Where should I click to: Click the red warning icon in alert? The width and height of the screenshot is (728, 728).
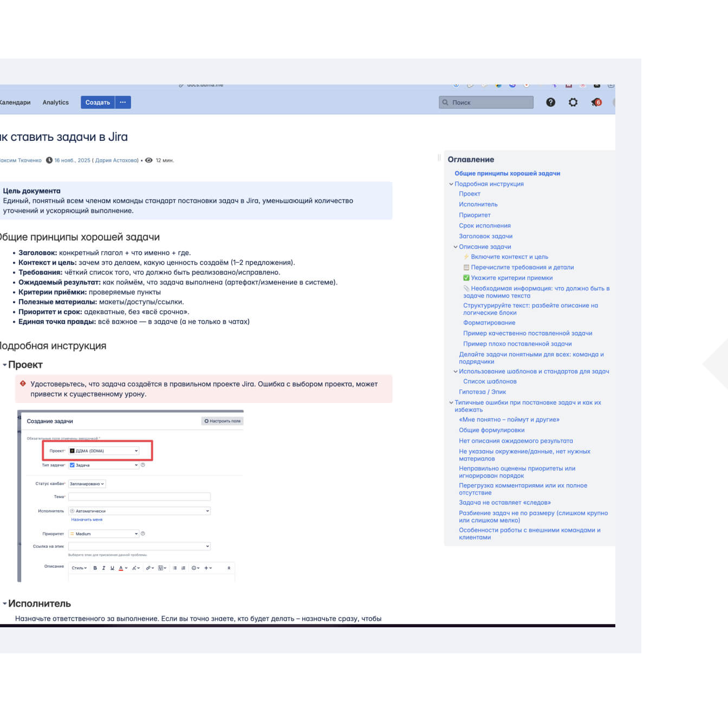(x=23, y=383)
